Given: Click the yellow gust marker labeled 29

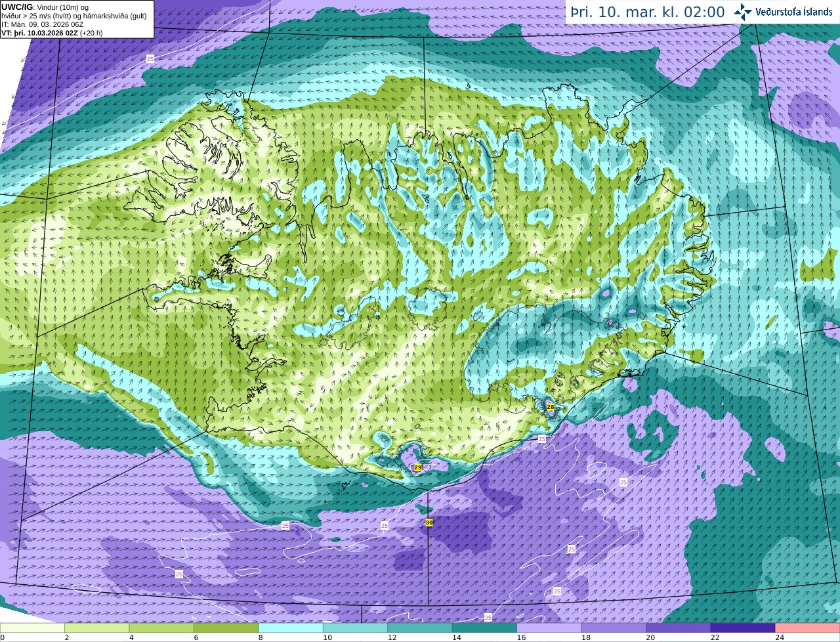Looking at the screenshot, I should [x=418, y=467].
